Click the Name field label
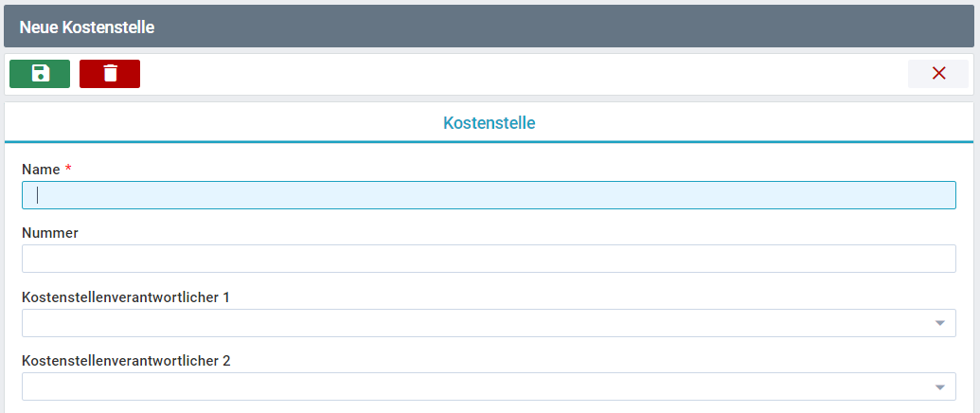This screenshot has width=980, height=413. [41, 170]
